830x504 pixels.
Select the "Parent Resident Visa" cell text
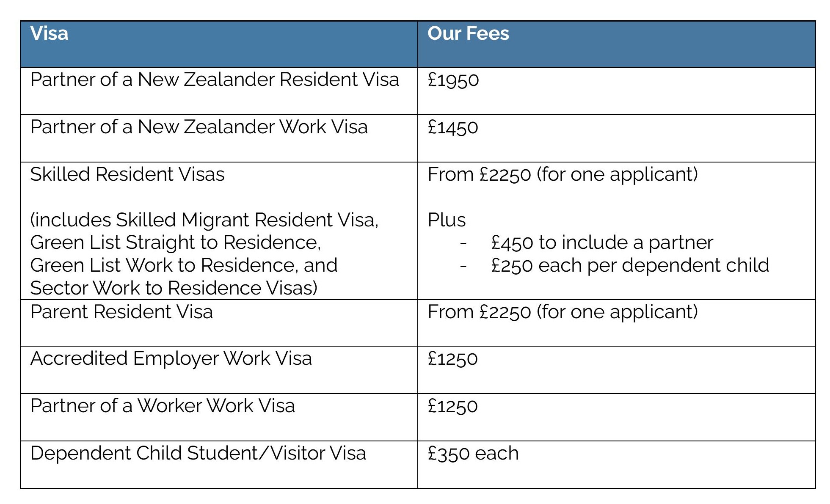(121, 312)
